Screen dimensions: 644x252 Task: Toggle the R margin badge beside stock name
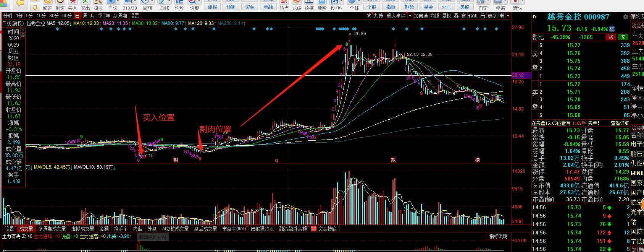pyautogui.click(x=534, y=17)
